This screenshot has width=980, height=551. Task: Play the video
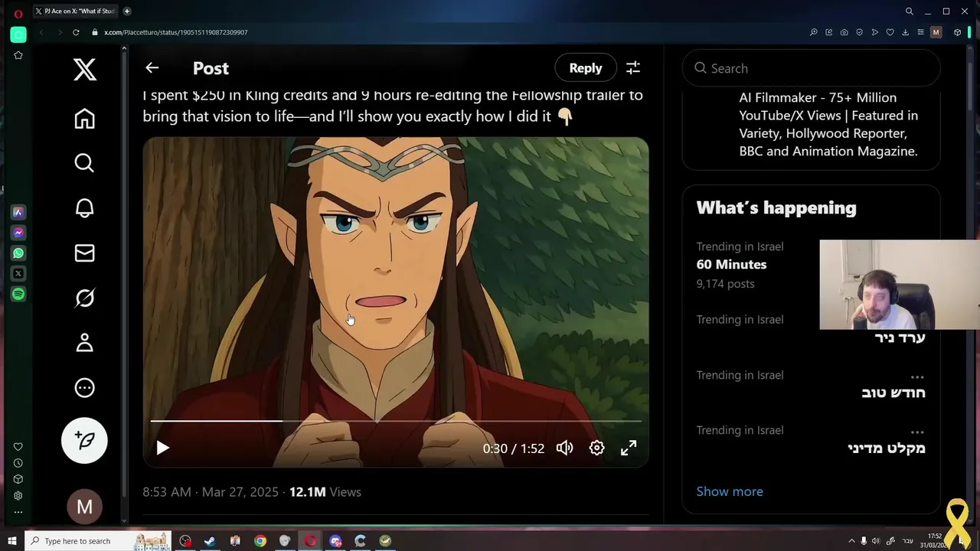(x=162, y=448)
